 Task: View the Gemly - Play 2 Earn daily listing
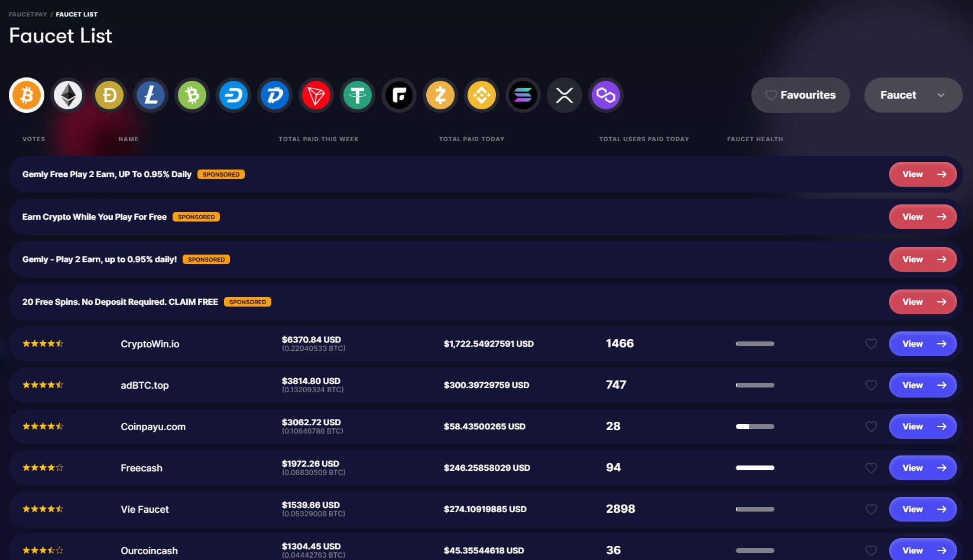click(x=923, y=259)
